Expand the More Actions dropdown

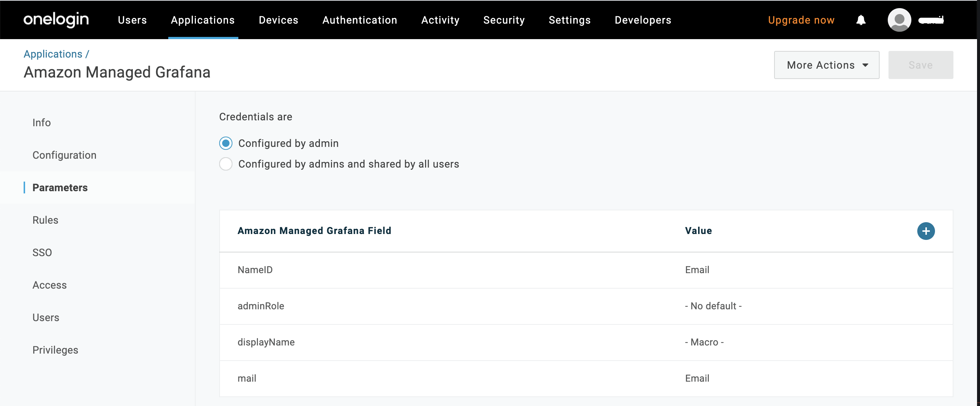pos(826,65)
